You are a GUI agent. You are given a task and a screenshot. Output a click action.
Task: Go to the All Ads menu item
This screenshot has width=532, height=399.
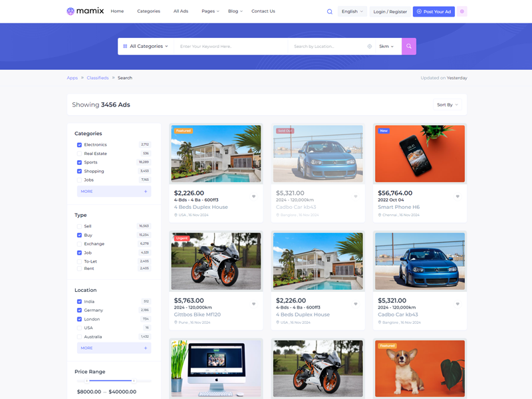coord(181,11)
